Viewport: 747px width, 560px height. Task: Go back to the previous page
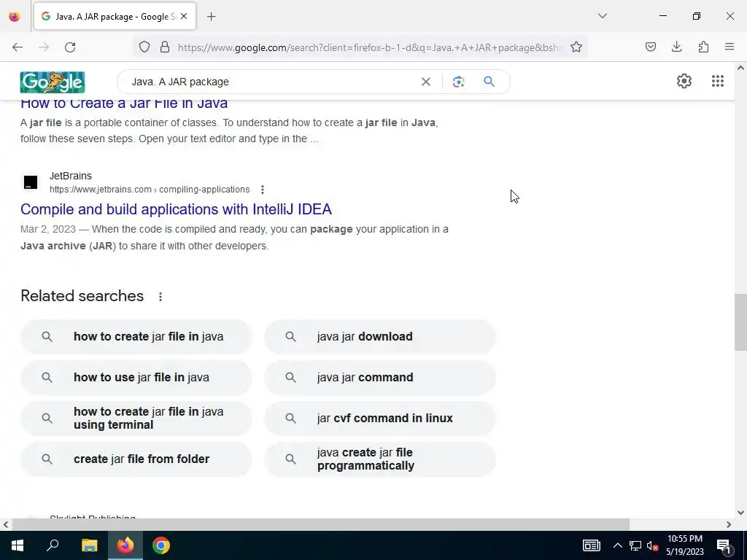(x=18, y=47)
